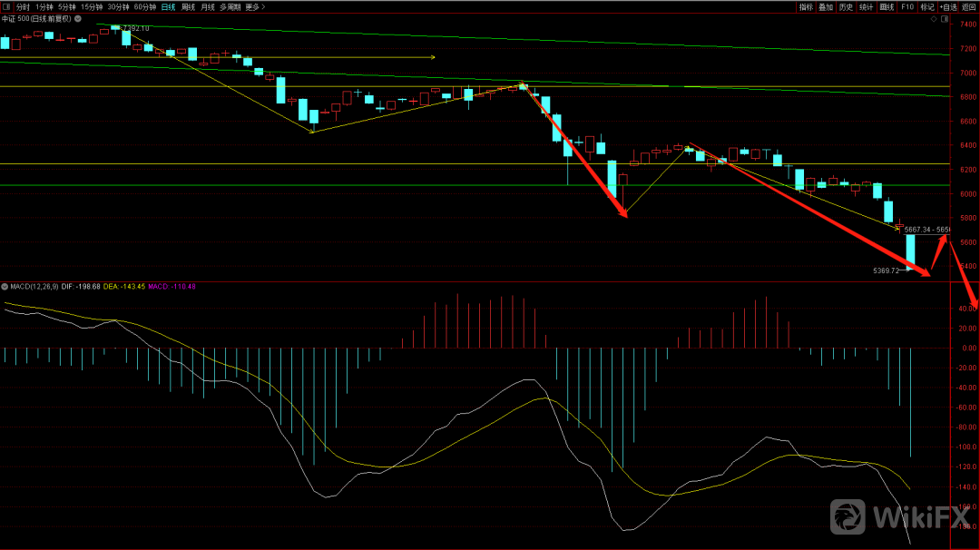Select the 5分钟 timeframe
Image resolution: width=980 pixels, height=550 pixels.
[x=67, y=6]
